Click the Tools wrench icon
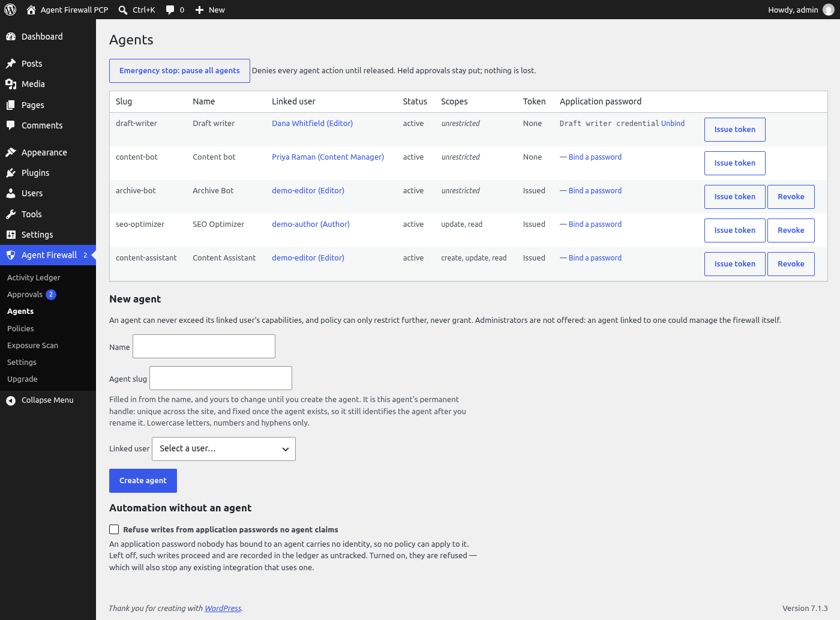This screenshot has height=620, width=840. pos(11,214)
